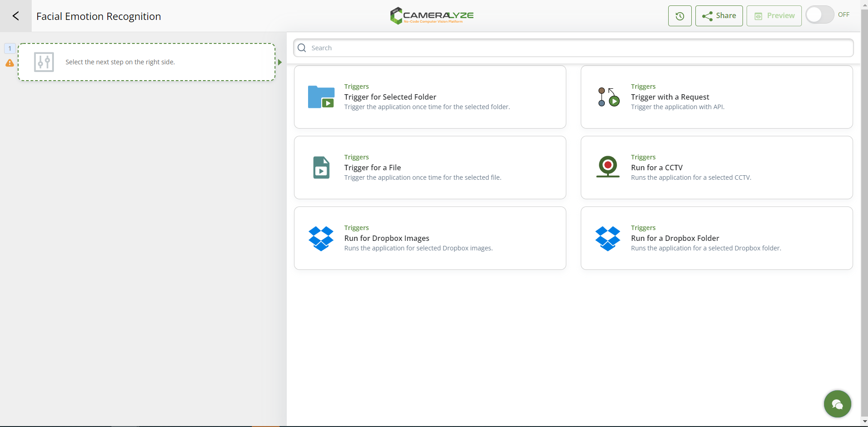Click the eye icon inside Preview button

[x=758, y=16]
